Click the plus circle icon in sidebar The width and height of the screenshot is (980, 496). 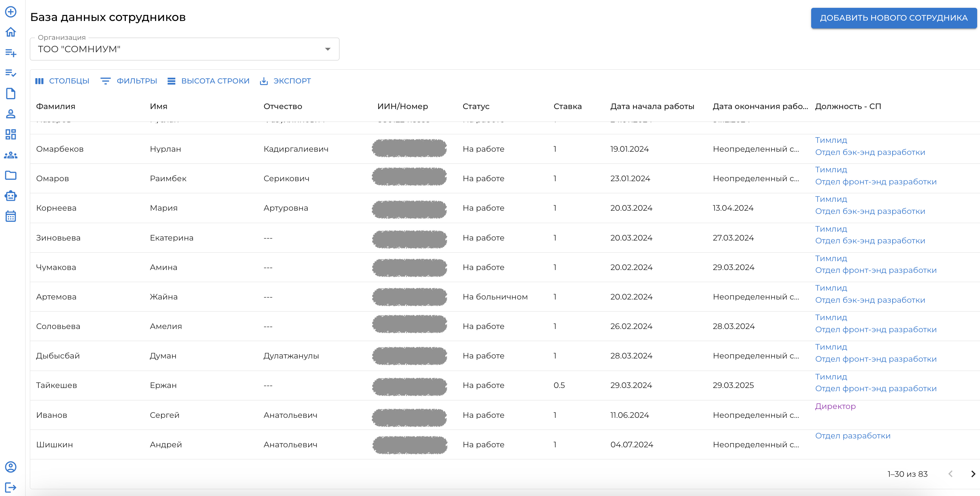click(11, 12)
